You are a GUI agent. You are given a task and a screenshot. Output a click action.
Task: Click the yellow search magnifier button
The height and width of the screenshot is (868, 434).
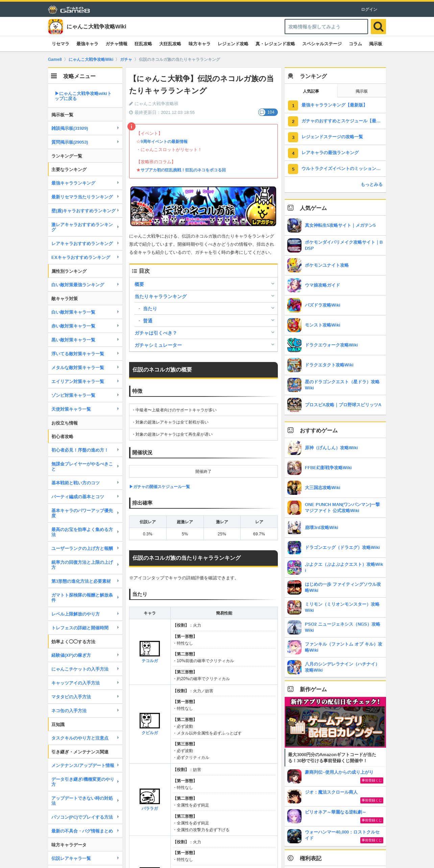378,26
